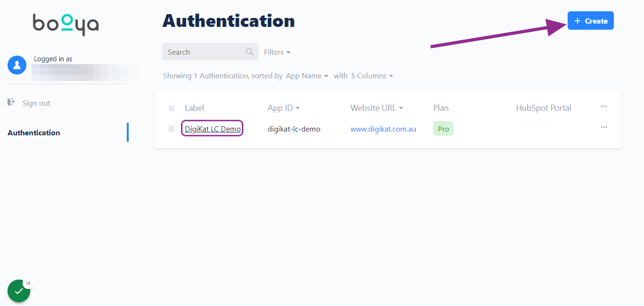Open the App Name sort dropdown
Image resolution: width=644 pixels, height=306 pixels.
(x=307, y=75)
